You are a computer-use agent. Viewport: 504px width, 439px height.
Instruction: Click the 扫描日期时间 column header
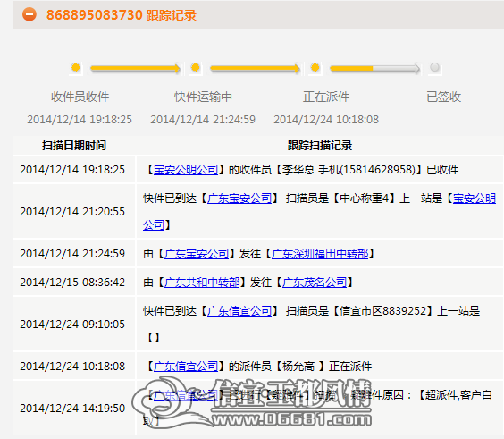[74, 146]
